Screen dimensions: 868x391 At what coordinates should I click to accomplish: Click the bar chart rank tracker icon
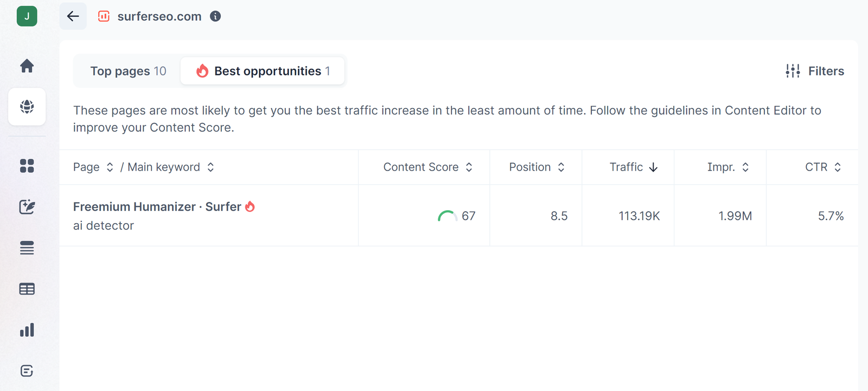click(27, 329)
